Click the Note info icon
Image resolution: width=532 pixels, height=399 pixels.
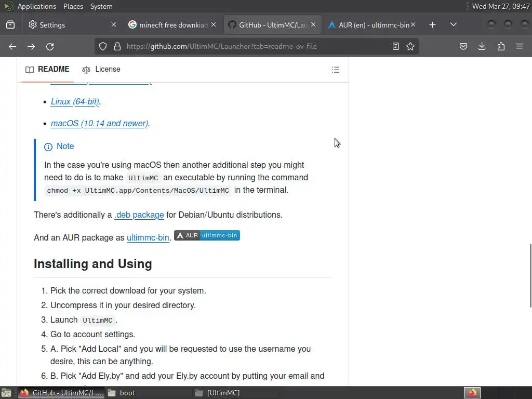pos(48,147)
